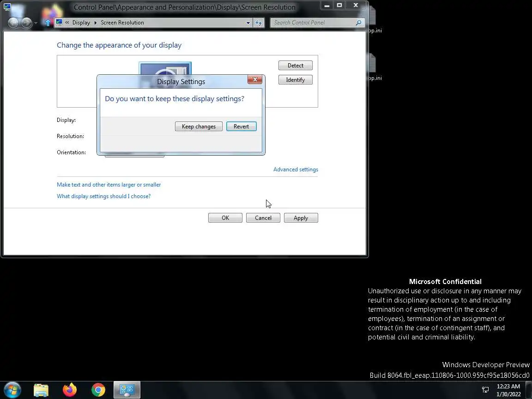Click the Control Panel taskbar button
Viewport: 532px width, 399px height.
point(127,390)
